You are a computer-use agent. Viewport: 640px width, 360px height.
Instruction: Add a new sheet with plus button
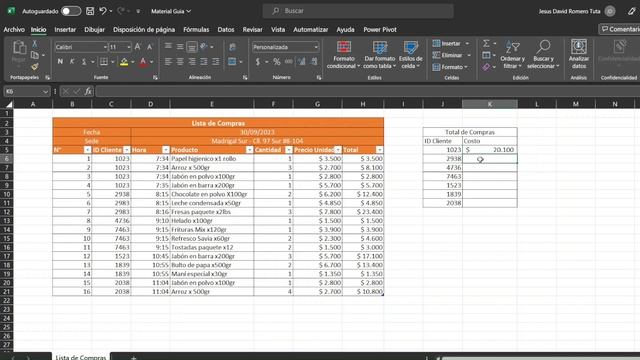133,358
